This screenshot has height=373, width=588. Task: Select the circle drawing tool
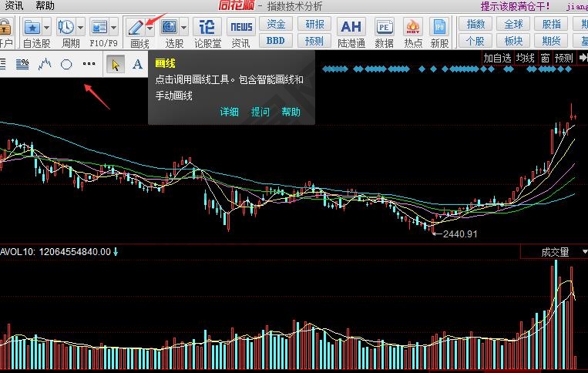pyautogui.click(x=66, y=65)
